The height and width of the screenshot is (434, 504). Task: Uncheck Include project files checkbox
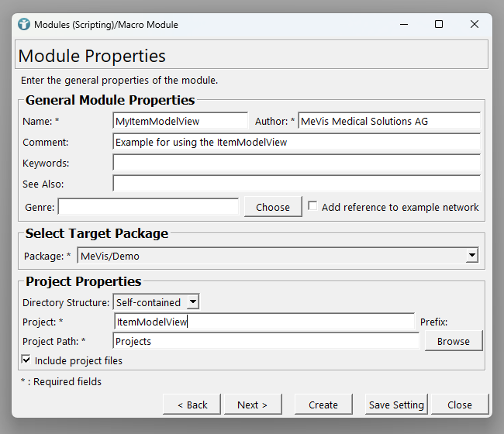coord(26,360)
